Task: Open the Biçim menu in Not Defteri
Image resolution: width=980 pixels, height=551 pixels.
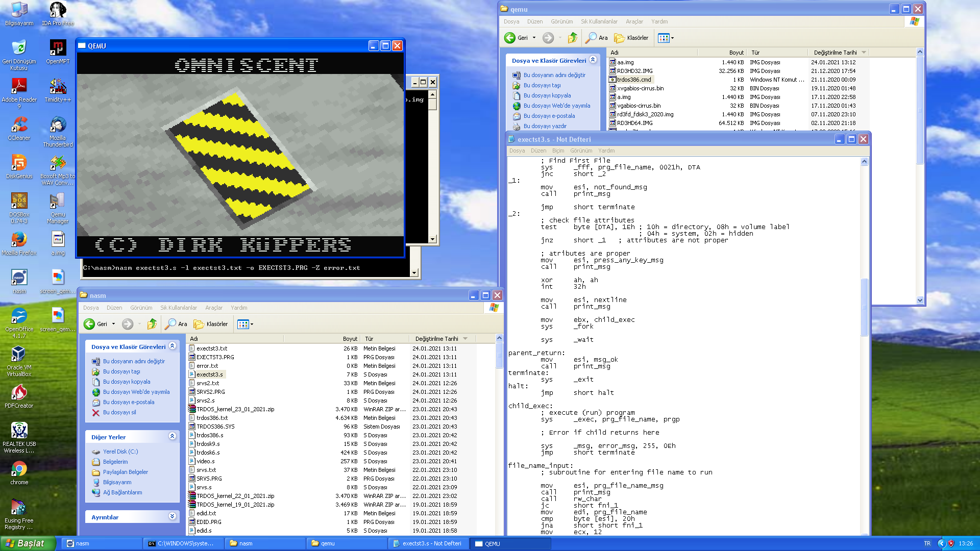Action: coord(558,151)
